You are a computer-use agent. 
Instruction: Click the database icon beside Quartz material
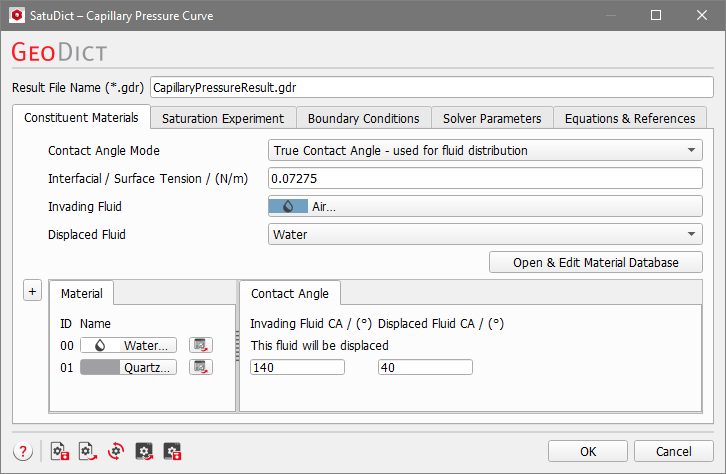click(x=200, y=367)
